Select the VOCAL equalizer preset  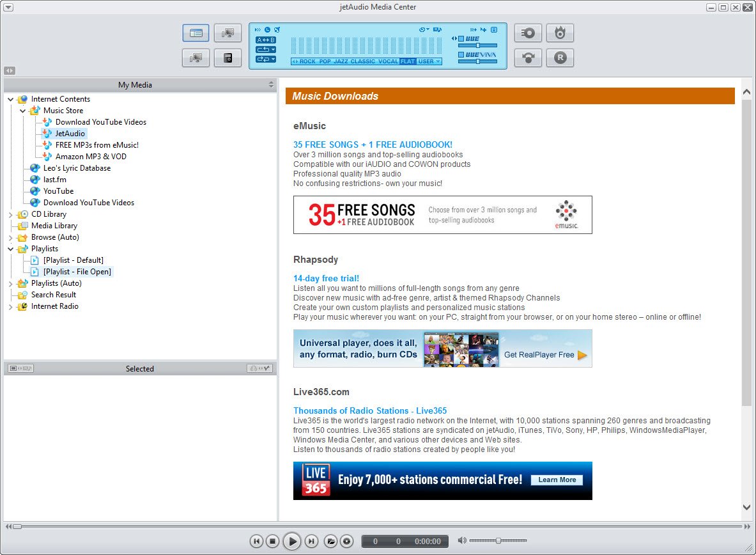388,62
